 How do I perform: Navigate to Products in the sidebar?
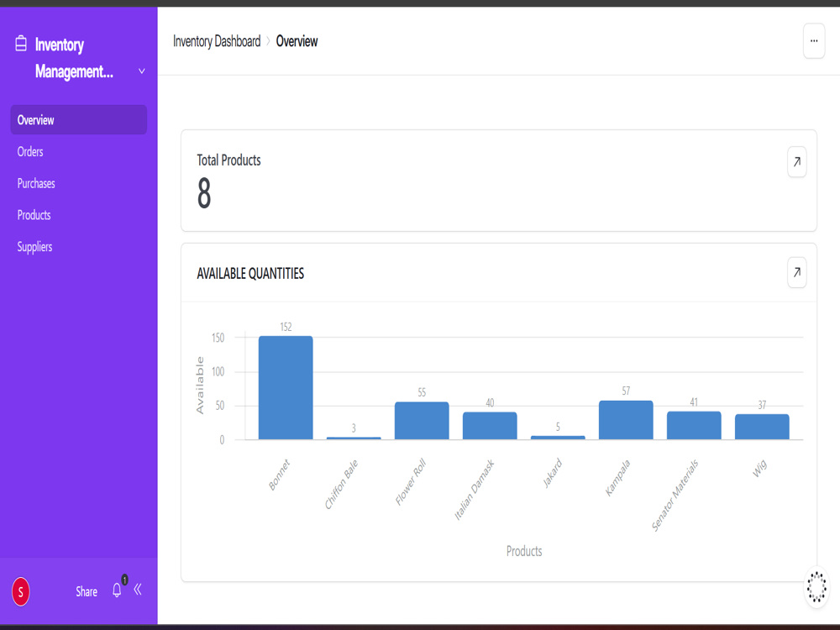(34, 215)
